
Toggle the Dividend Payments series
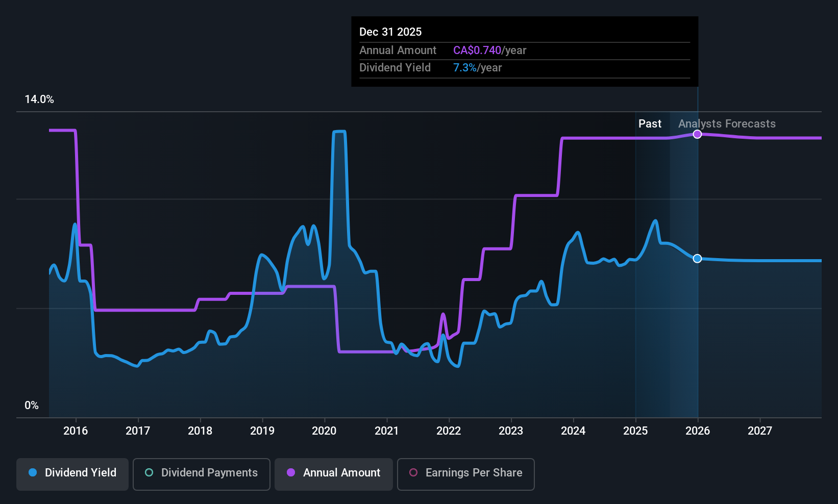point(201,474)
